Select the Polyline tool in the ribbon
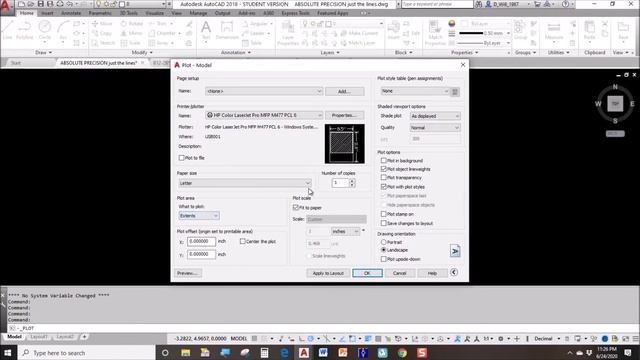The width and height of the screenshot is (640, 360). (x=24, y=30)
